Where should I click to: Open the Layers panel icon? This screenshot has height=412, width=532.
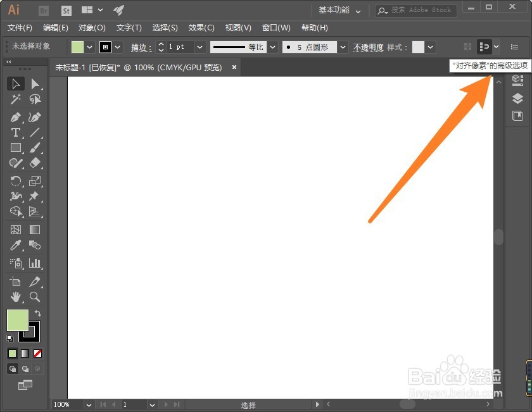(x=517, y=98)
